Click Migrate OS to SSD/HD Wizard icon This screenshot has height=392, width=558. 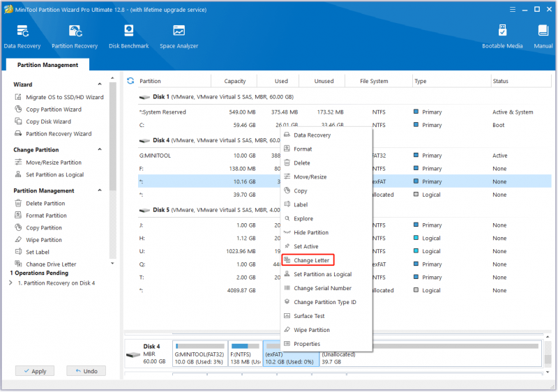18,97
